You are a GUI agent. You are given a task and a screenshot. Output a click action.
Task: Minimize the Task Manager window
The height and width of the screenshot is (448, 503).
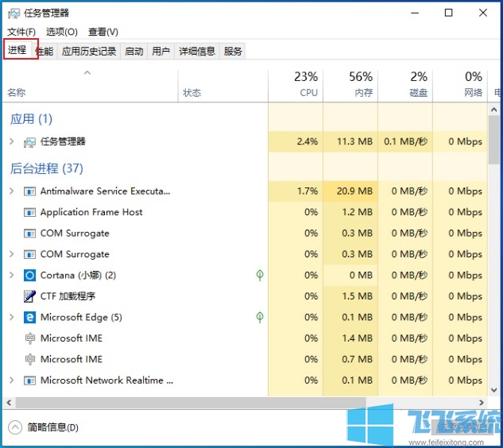tap(415, 13)
